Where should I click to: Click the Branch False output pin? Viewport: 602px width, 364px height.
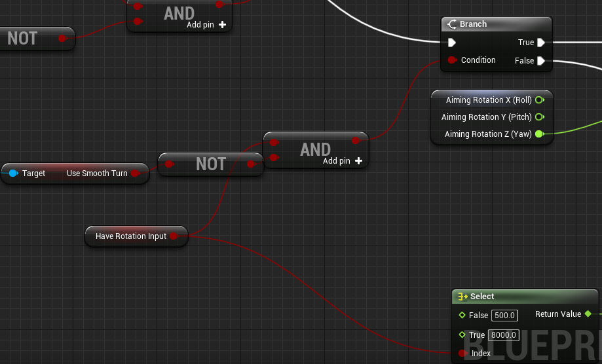pyautogui.click(x=540, y=61)
